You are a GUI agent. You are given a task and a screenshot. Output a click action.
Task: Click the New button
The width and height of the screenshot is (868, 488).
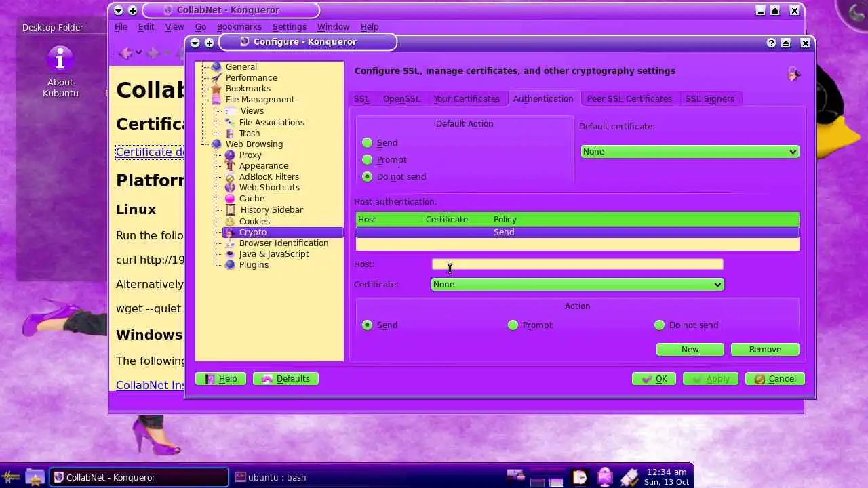tap(690, 349)
